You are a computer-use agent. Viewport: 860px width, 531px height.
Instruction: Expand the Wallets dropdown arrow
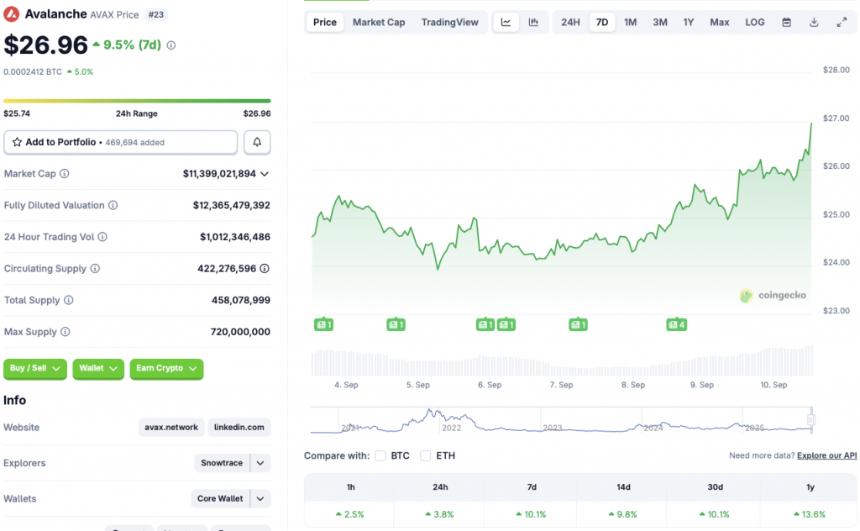pyautogui.click(x=261, y=499)
